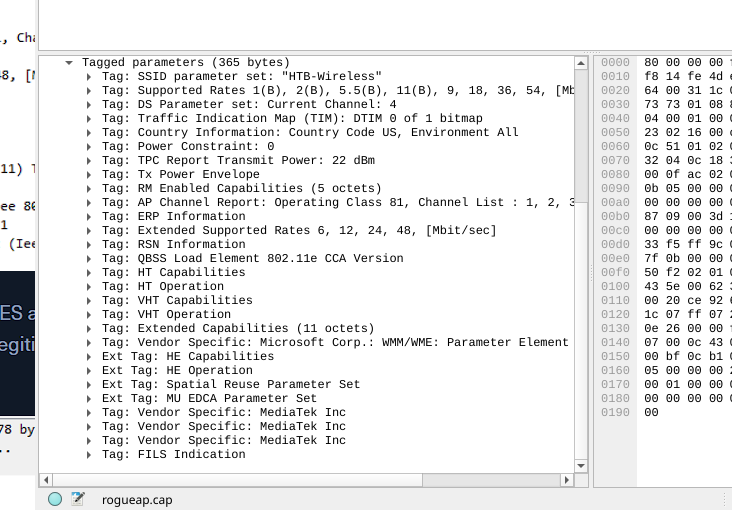
Task: Select the ERP Information row text
Action: [x=174, y=217]
